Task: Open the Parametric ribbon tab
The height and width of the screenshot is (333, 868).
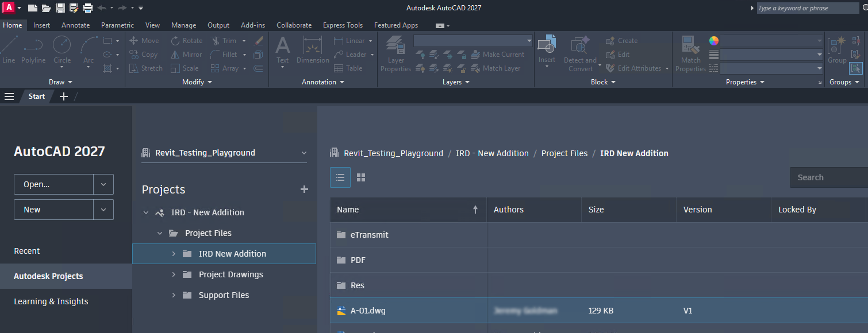Action: click(117, 25)
